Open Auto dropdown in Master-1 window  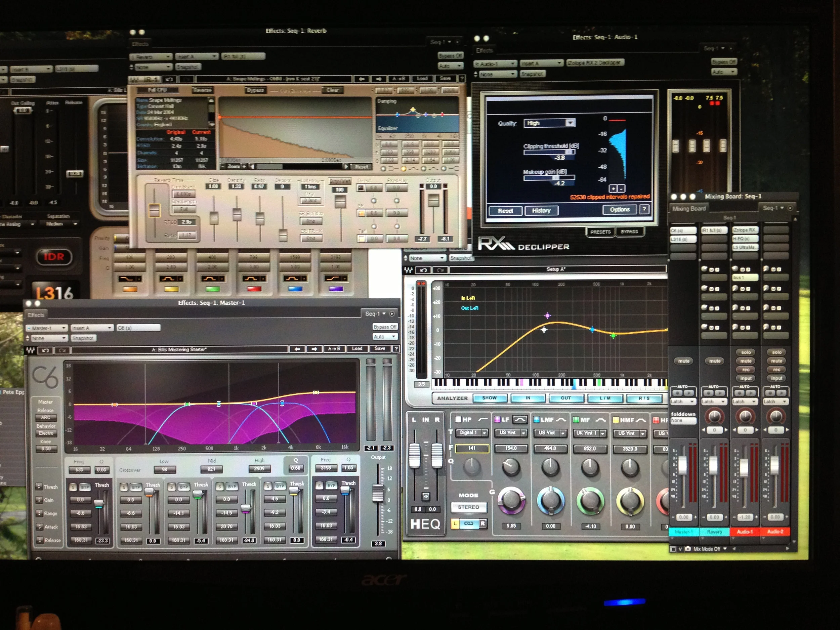tap(385, 337)
